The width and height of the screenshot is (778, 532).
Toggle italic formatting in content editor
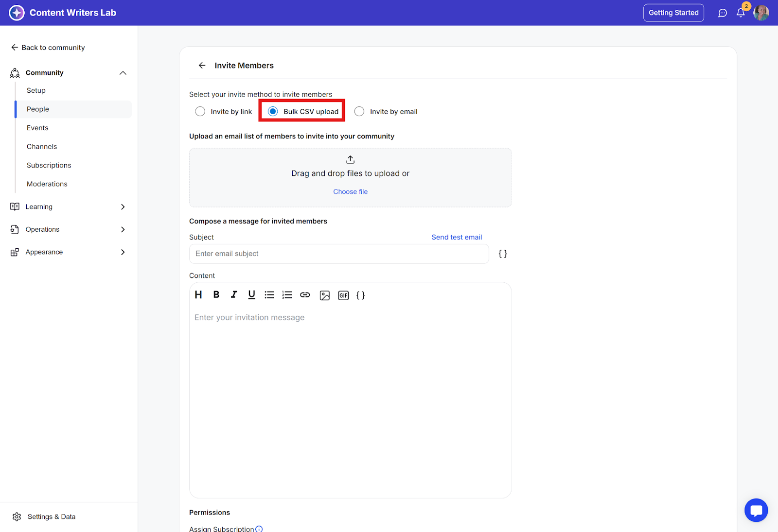click(x=234, y=295)
